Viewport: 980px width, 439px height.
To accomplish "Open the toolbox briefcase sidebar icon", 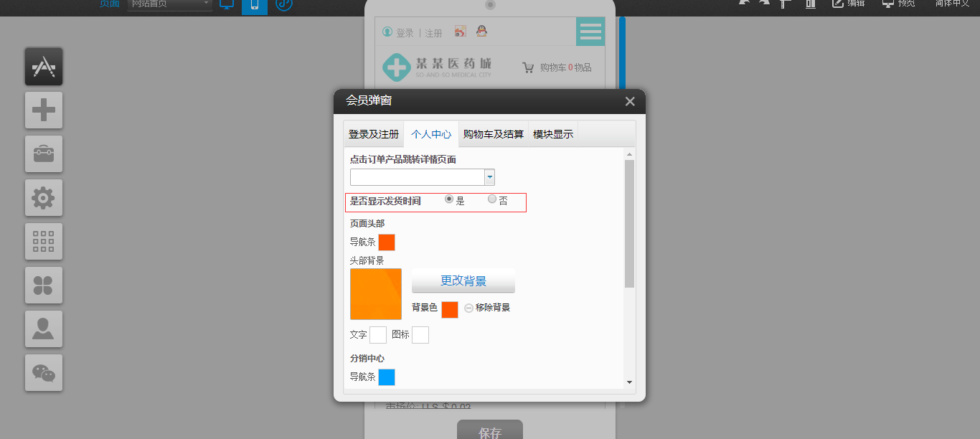I will [x=44, y=154].
